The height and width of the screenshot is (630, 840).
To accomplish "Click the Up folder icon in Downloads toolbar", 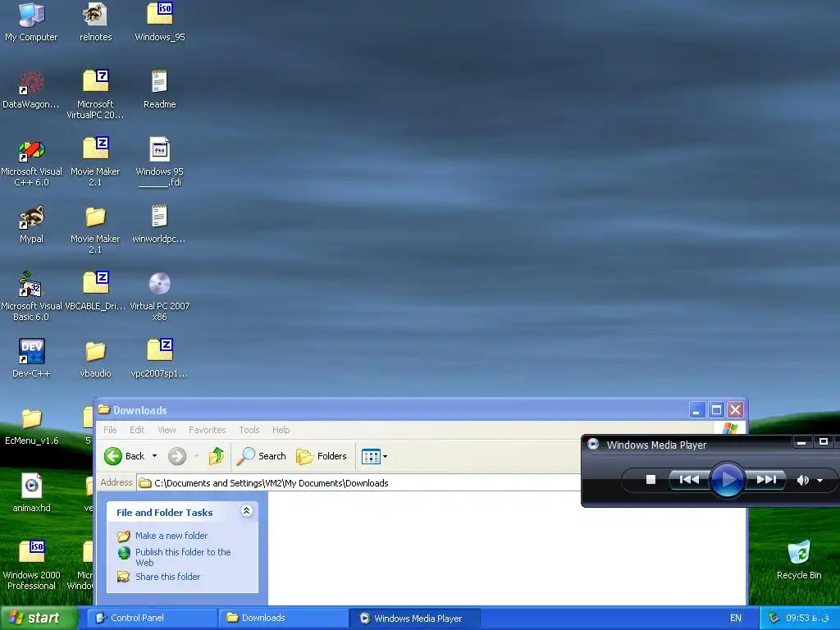I will pyautogui.click(x=217, y=456).
